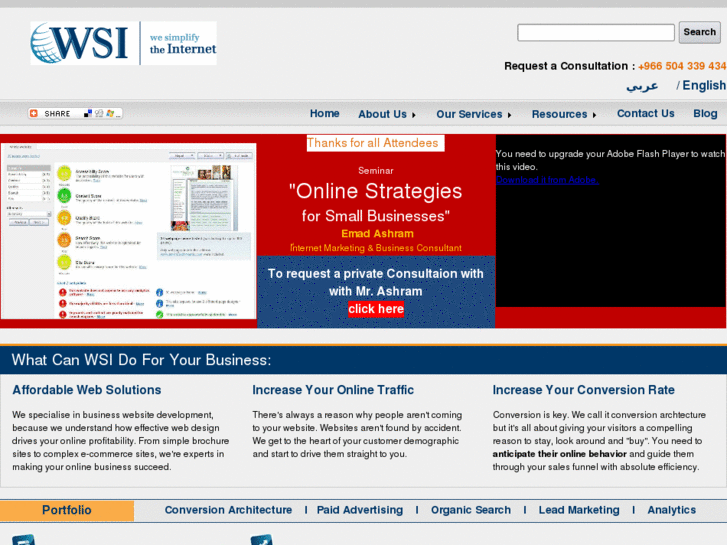
Task: Click the 'Thanks for all Attendees' banner label
Action: tap(375, 143)
